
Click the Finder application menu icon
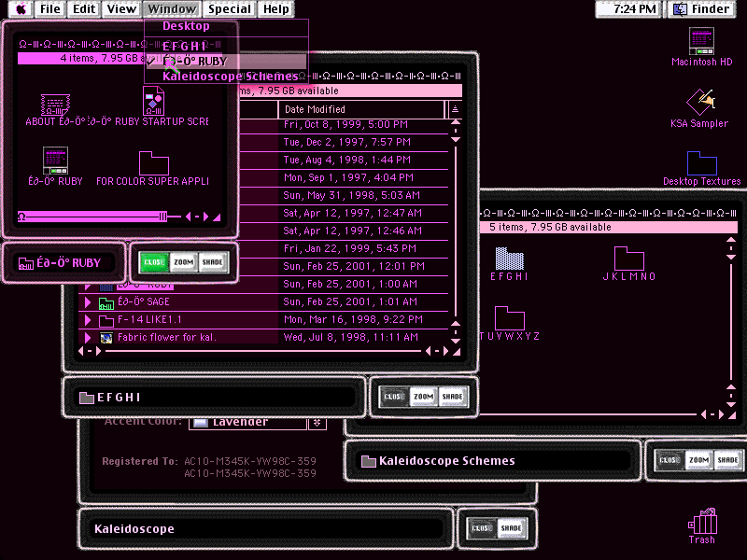(x=680, y=9)
